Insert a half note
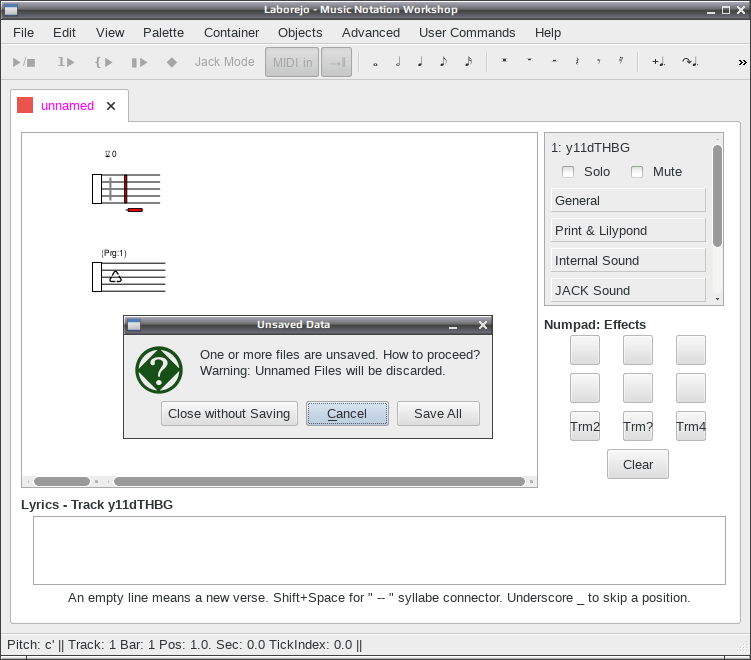 398,62
